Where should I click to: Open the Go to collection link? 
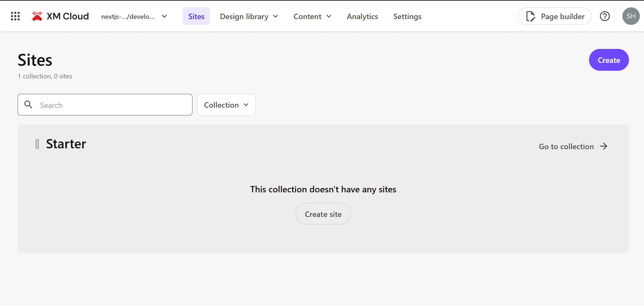pyautogui.click(x=566, y=146)
